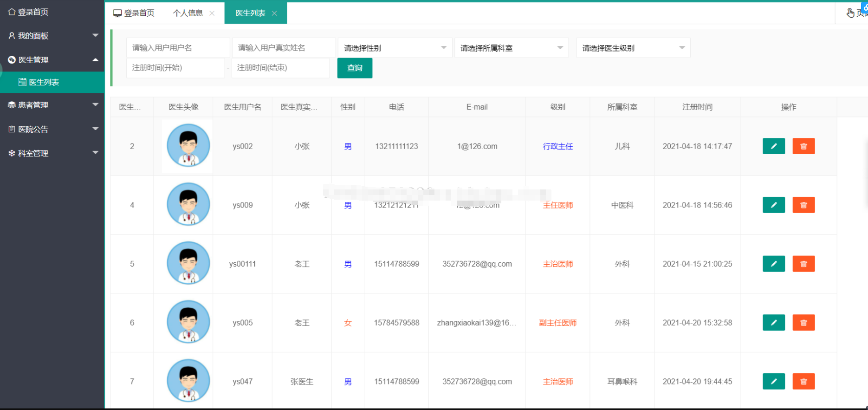
Task: Close the 个人信息 tab
Action: click(x=212, y=13)
